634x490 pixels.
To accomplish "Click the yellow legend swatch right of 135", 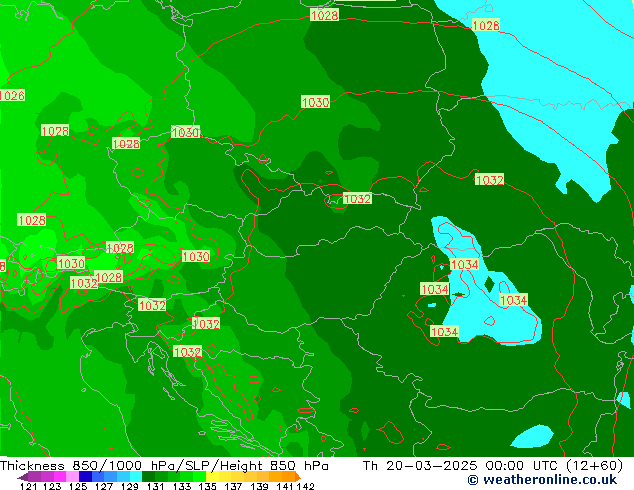I will pyautogui.click(x=213, y=476).
